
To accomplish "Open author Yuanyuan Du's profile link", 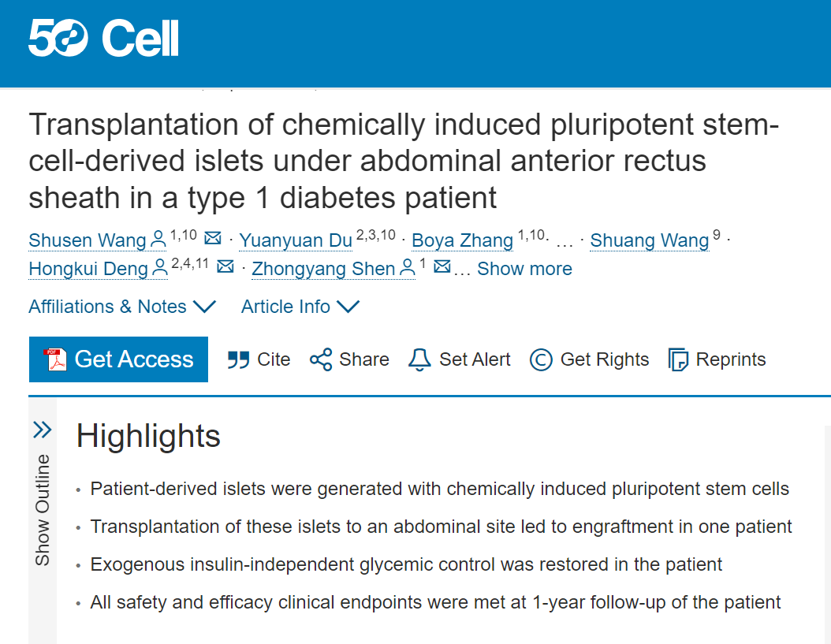I will (296, 240).
